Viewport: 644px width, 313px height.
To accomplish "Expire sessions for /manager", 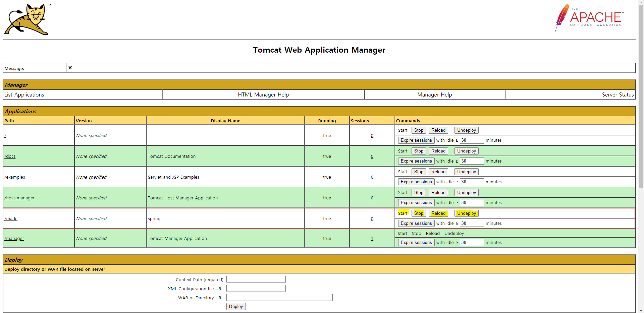I will click(416, 243).
